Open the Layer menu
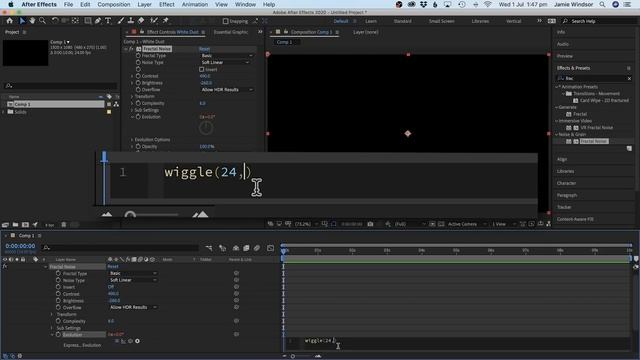The height and width of the screenshot is (360, 640). tap(144, 4)
